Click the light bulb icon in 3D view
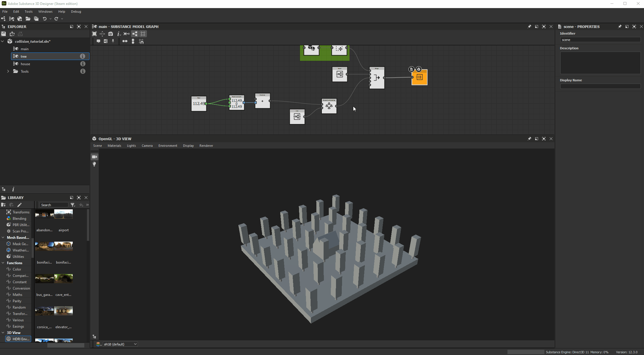 [x=94, y=164]
